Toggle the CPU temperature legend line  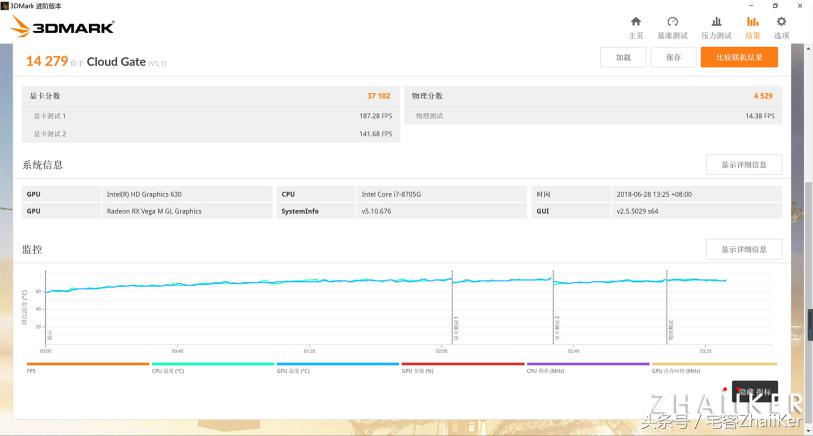click(212, 367)
